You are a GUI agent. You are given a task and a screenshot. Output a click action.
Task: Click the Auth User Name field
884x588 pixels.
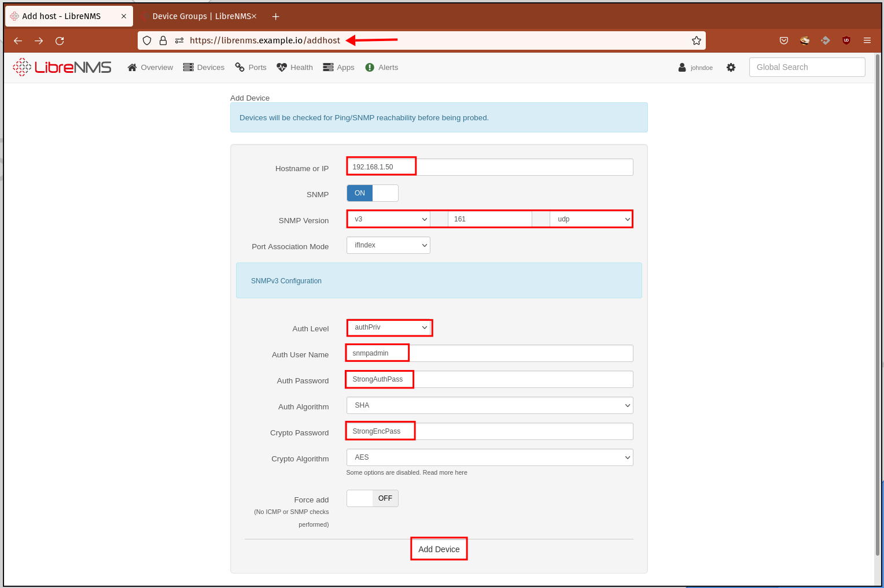(490, 353)
